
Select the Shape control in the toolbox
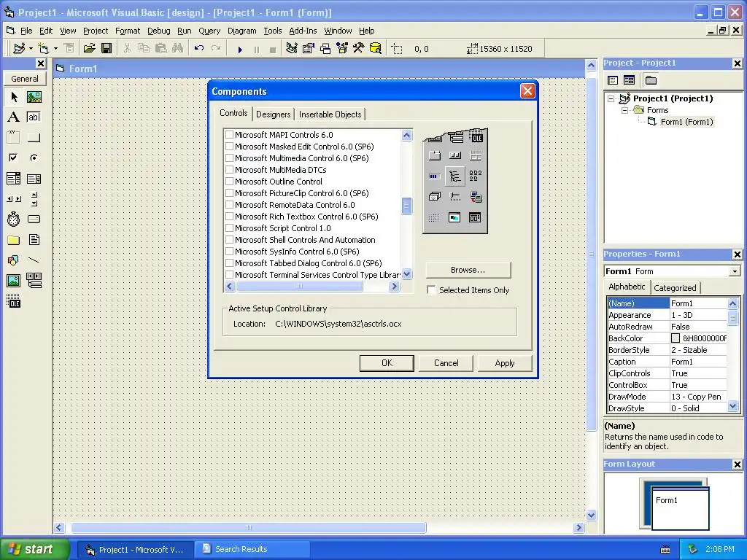pyautogui.click(x=14, y=260)
